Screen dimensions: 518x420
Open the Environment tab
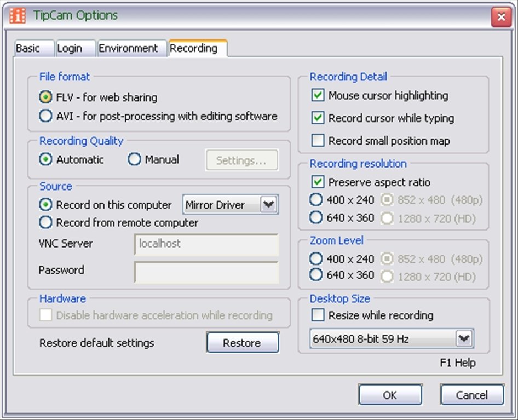point(132,49)
